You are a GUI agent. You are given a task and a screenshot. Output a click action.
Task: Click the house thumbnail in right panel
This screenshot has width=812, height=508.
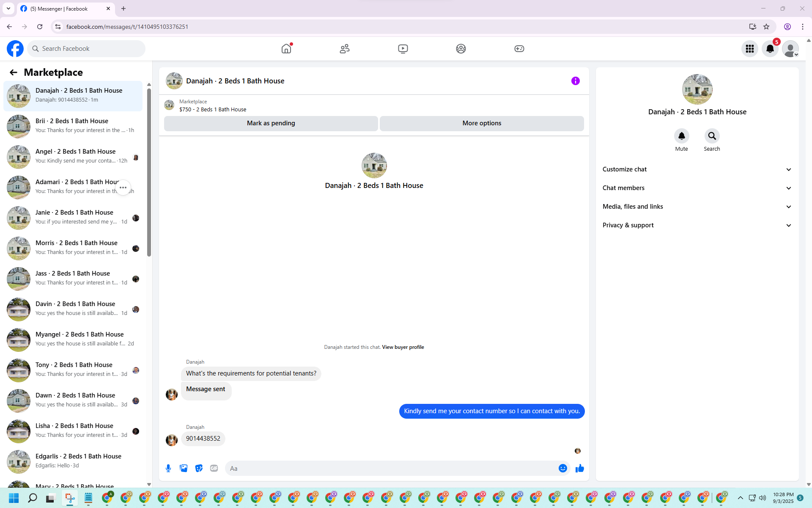pos(697,89)
